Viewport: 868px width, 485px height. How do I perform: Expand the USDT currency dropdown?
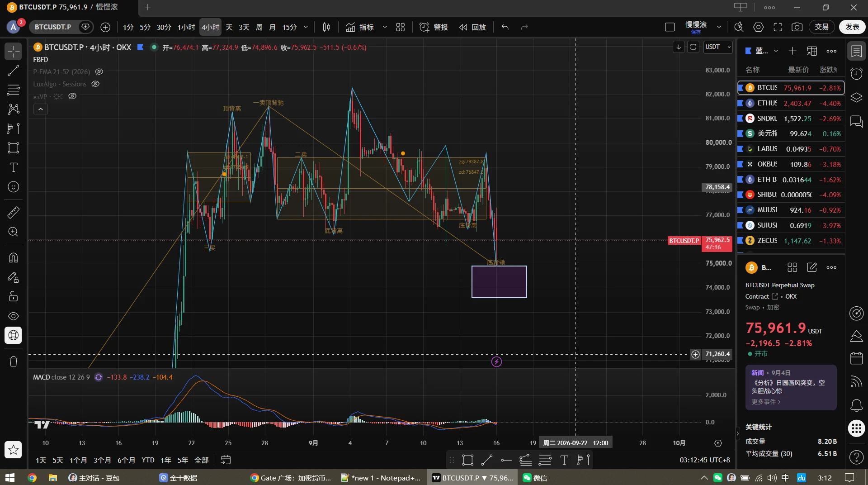click(x=718, y=47)
